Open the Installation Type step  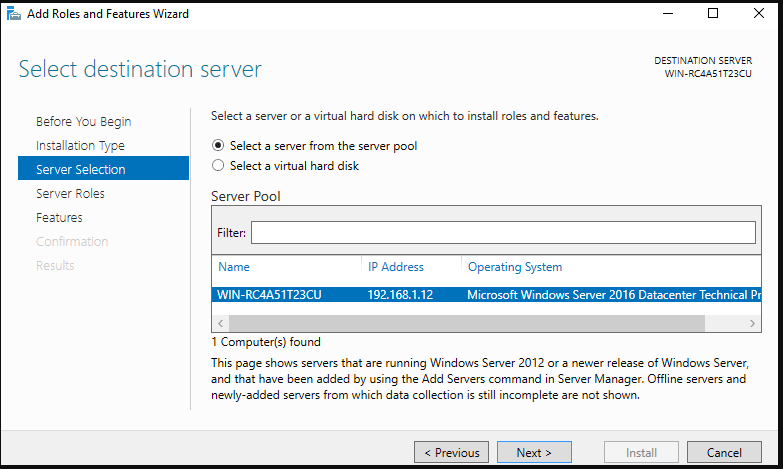[x=80, y=145]
